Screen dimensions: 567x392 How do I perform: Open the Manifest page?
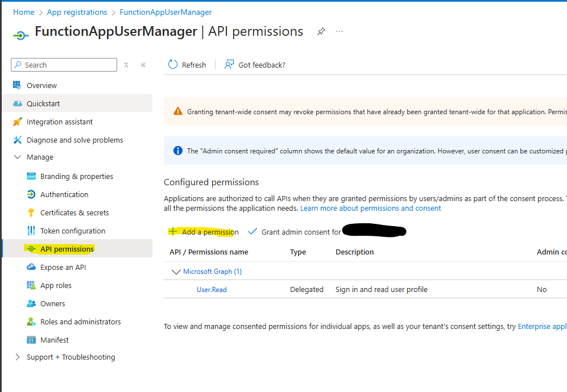pyautogui.click(x=55, y=340)
